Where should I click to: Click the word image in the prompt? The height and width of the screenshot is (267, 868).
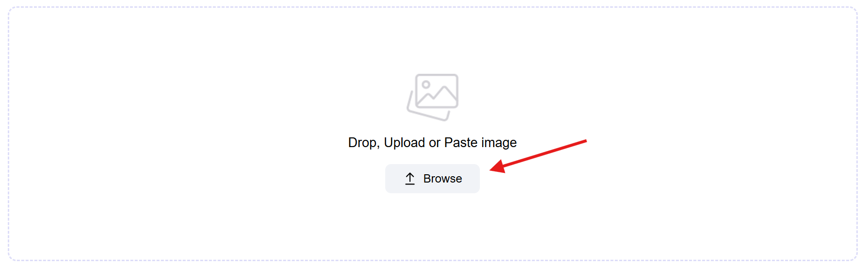[x=499, y=143]
